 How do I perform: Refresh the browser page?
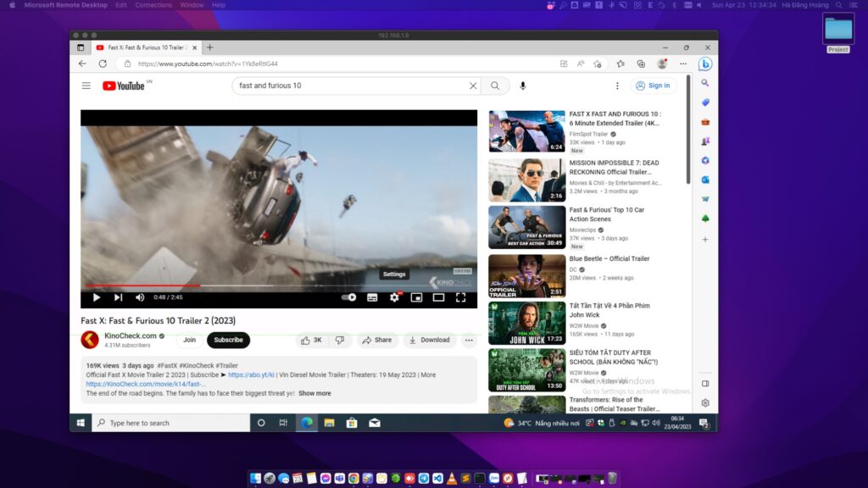[x=103, y=64]
